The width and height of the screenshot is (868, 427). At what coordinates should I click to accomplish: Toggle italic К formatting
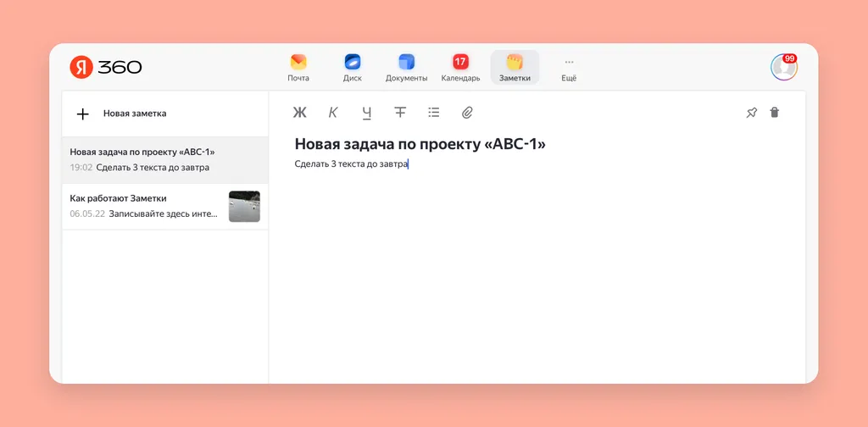(332, 113)
